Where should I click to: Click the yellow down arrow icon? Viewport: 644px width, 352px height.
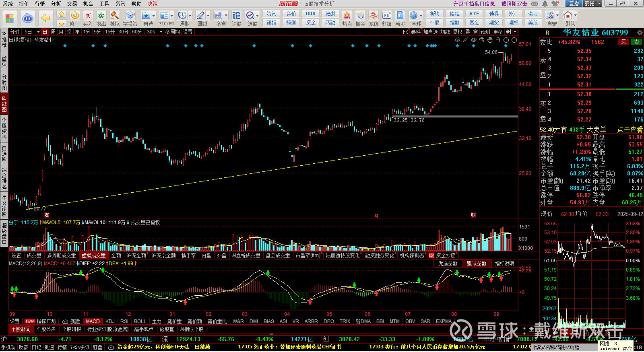(61, 23)
